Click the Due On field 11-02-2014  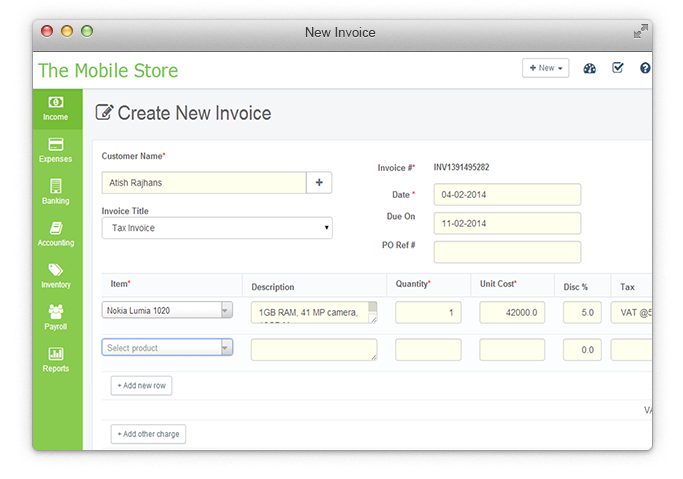[507, 223]
